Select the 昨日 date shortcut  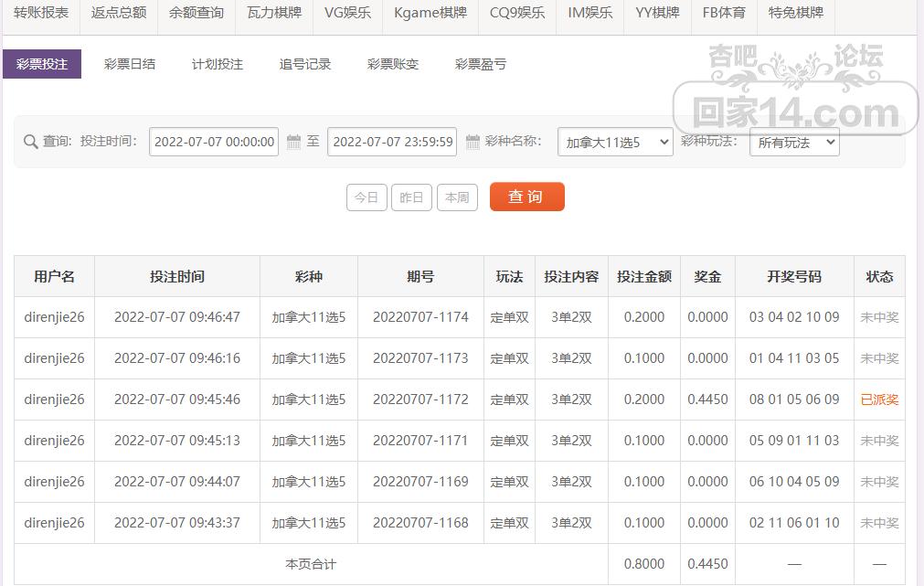point(411,197)
